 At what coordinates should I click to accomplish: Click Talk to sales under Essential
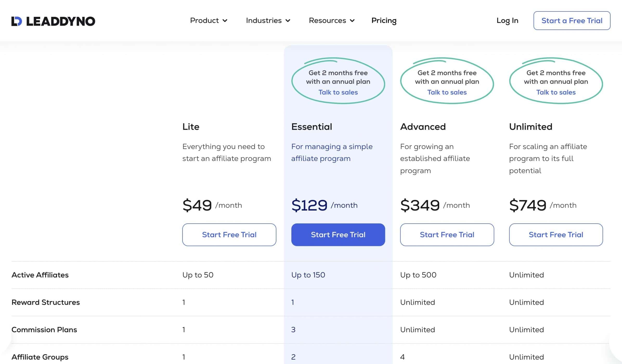pyautogui.click(x=338, y=92)
